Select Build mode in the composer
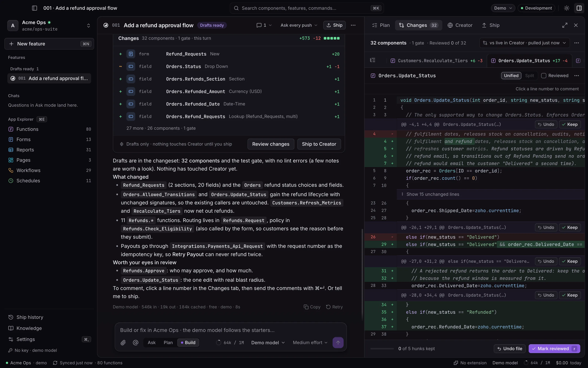This screenshot has height=368, width=588. click(x=188, y=342)
